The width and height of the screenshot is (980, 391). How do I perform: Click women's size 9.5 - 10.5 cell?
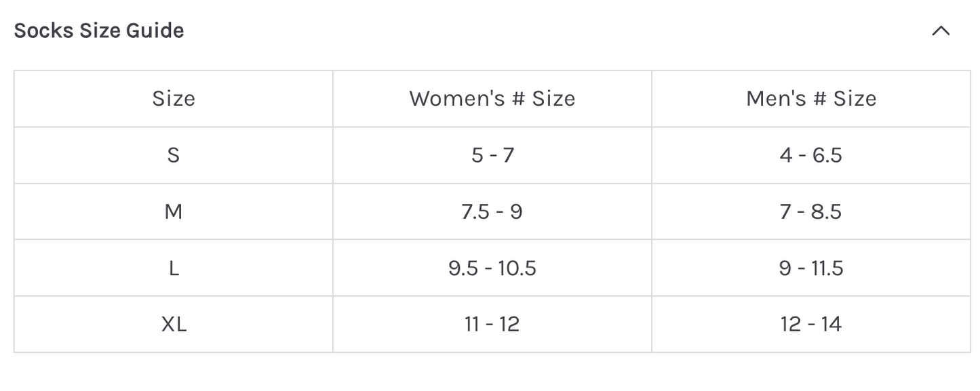(492, 268)
